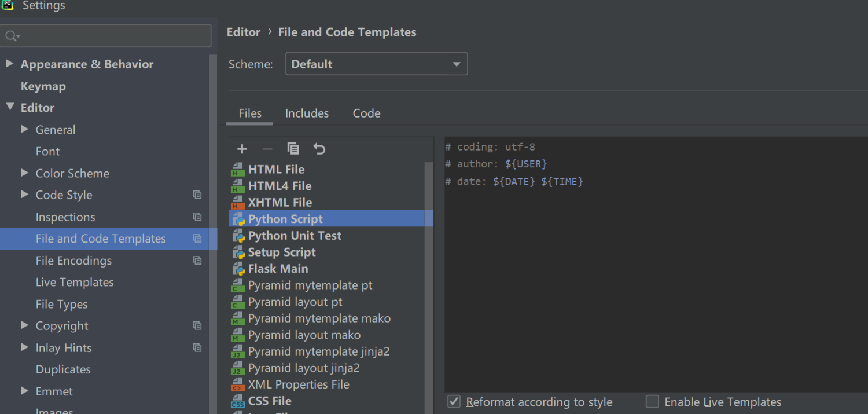The width and height of the screenshot is (868, 414).
Task: Open Keymap settings page
Action: 43,86
